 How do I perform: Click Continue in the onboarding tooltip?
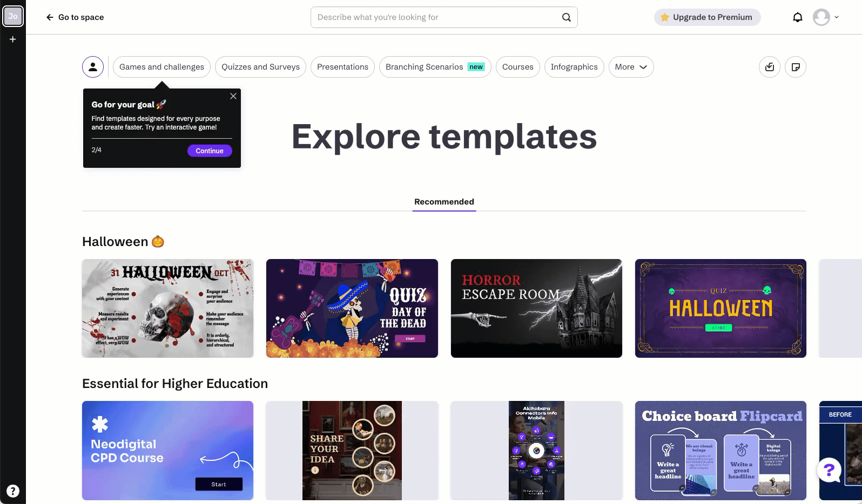tap(210, 151)
